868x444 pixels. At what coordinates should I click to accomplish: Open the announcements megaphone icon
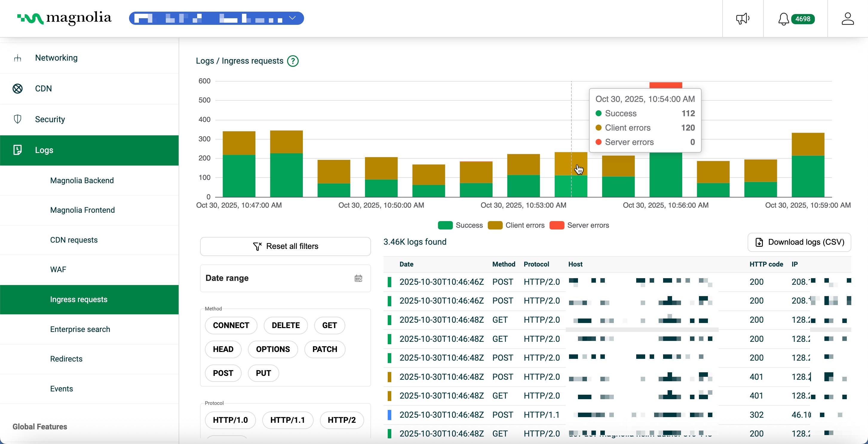point(742,19)
